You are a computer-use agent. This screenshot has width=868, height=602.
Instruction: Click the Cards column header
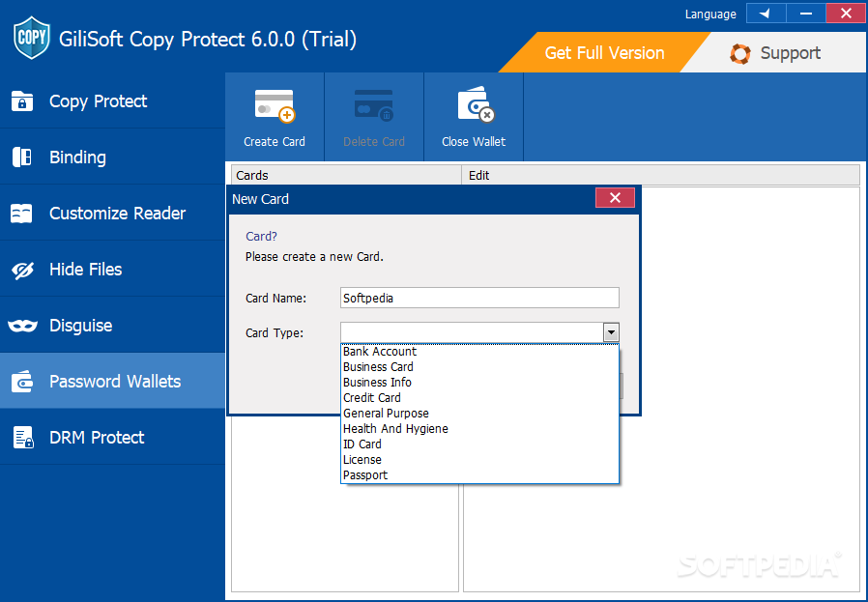coord(346,176)
